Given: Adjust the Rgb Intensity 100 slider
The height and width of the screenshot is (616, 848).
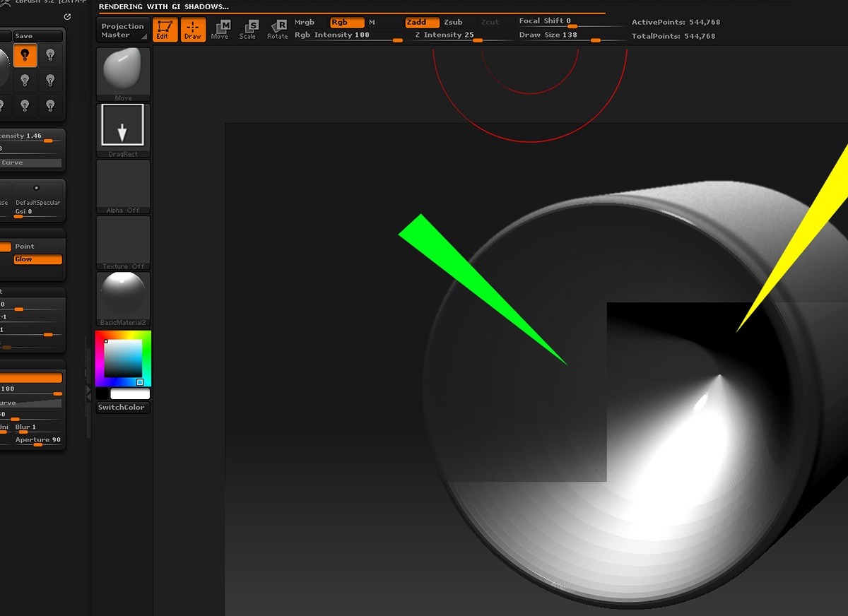Looking at the screenshot, I should (348, 36).
